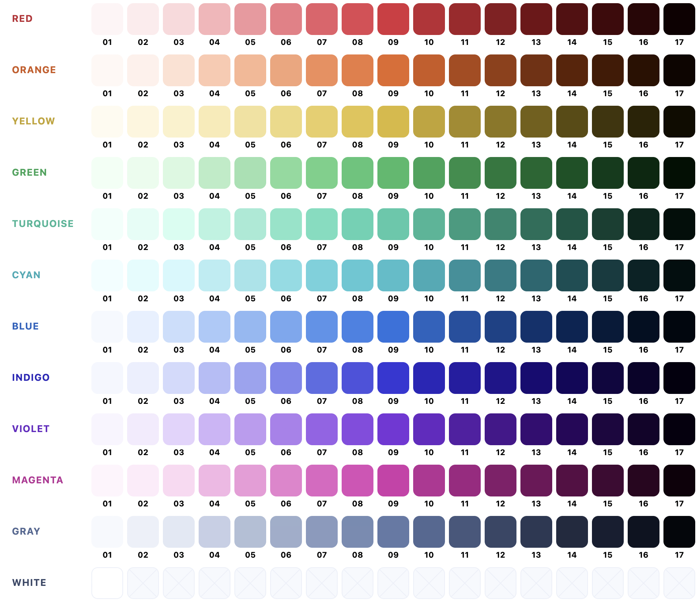Viewport: 700px width, 601px height.
Task: Click the Orange 09 swatch
Action: (393, 70)
